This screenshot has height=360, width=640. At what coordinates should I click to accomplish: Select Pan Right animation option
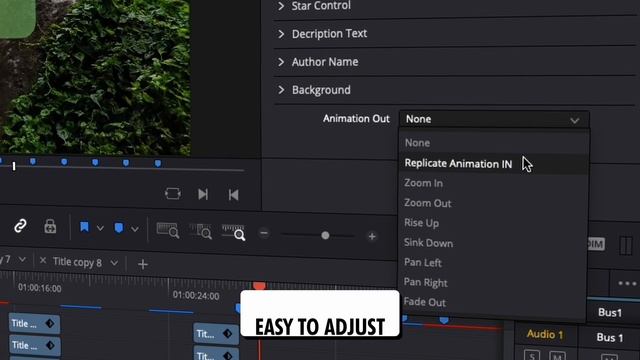[425, 282]
